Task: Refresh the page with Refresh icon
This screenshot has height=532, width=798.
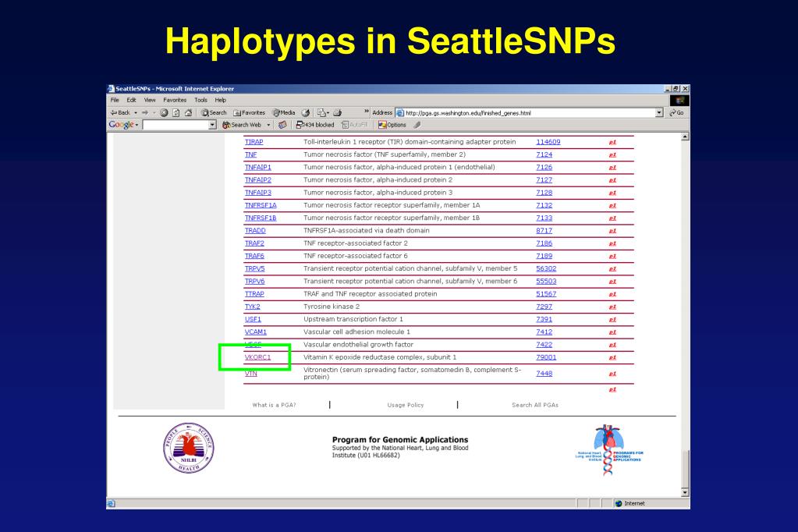Action: point(176,112)
